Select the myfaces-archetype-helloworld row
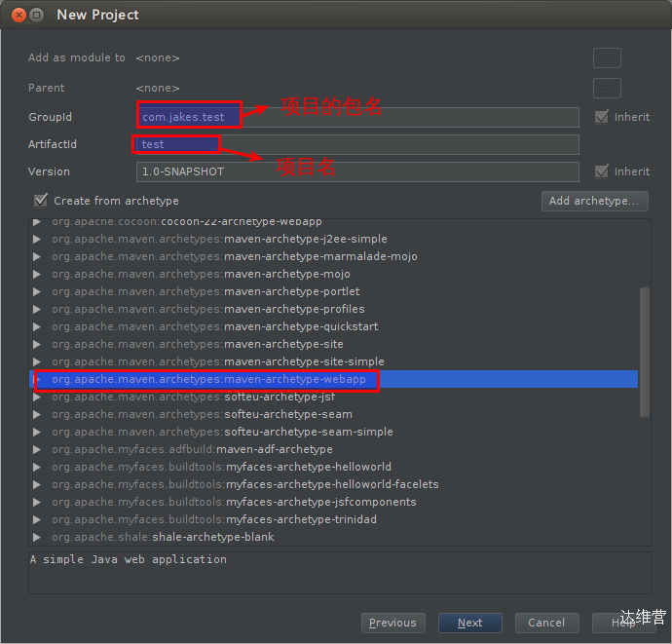This screenshot has width=672, height=644. (333, 467)
